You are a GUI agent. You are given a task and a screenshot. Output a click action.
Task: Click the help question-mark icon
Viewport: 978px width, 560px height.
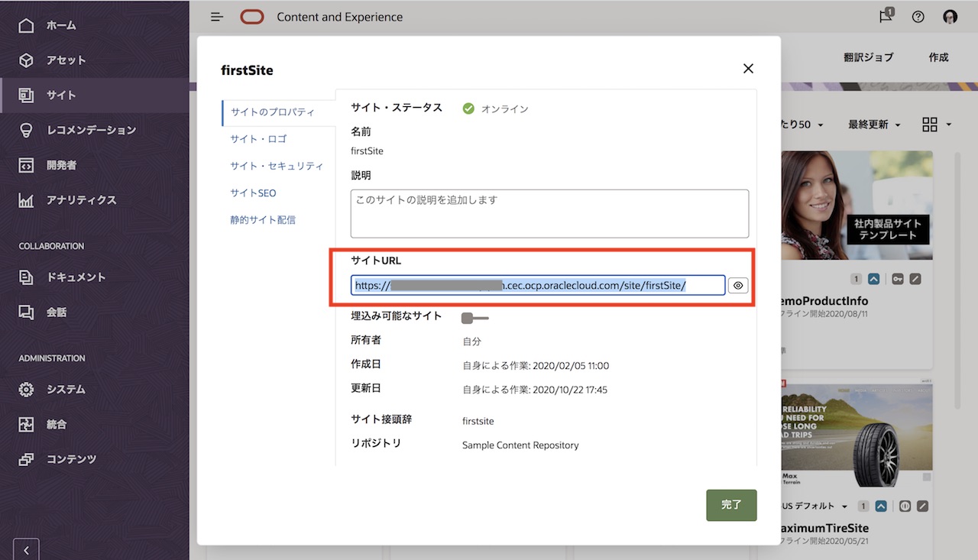(x=918, y=16)
